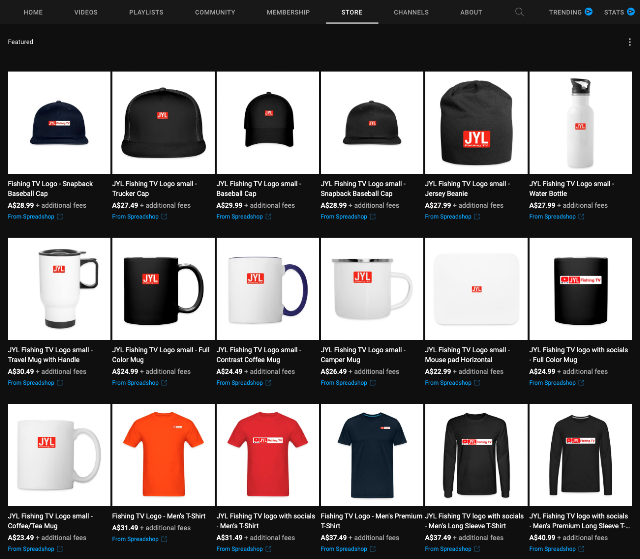Viewport: 640px width, 559px height.
Task: Go to the Membership tab
Action: (x=288, y=12)
